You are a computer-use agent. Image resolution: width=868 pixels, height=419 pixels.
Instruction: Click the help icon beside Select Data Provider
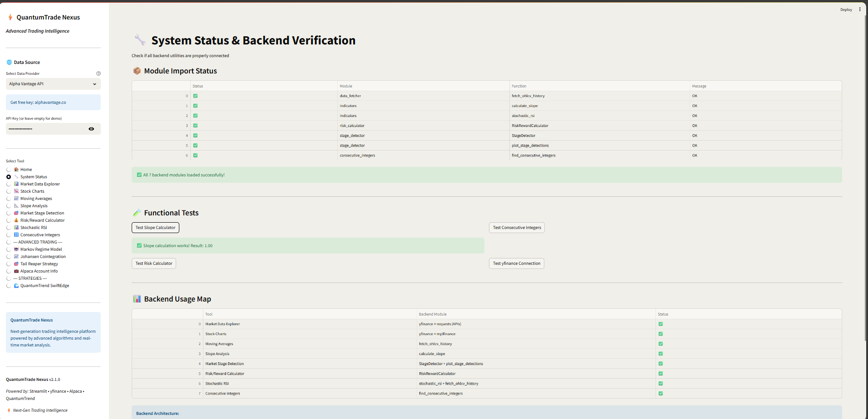[99, 73]
